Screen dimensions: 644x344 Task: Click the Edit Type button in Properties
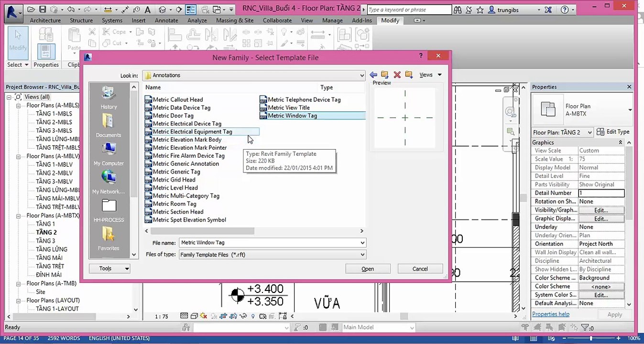click(x=613, y=132)
